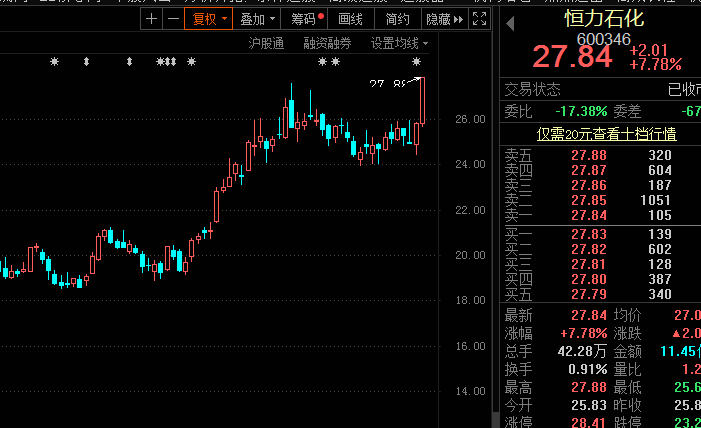Click the 买五 27.79 order row
701x428 pixels.
(600, 294)
